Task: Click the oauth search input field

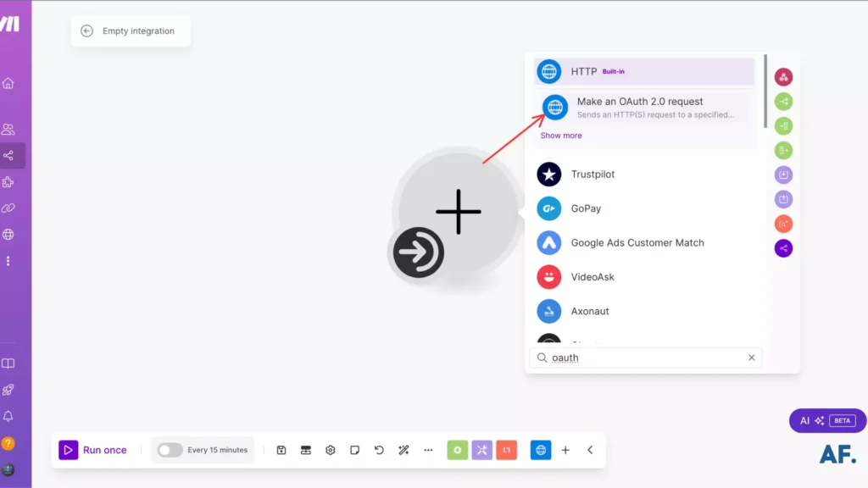Action: coord(645,358)
